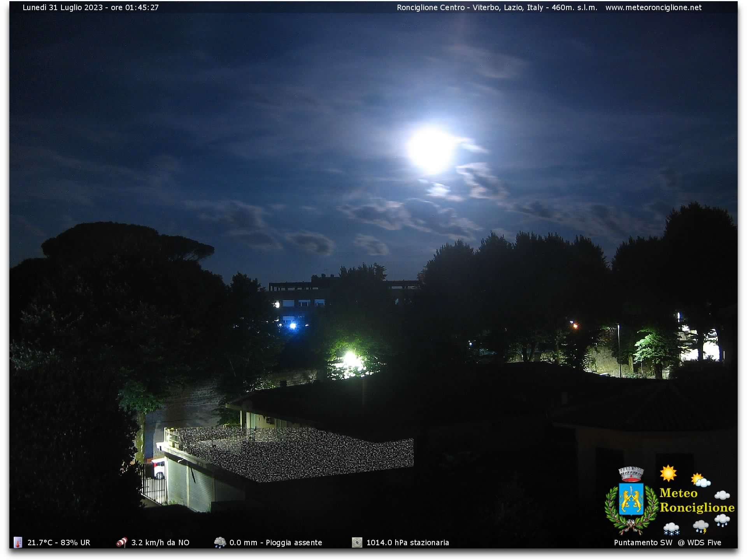This screenshot has height=560, width=747.
Task: Click the rain cloud icon beside 0.0 mm
Action: (220, 542)
